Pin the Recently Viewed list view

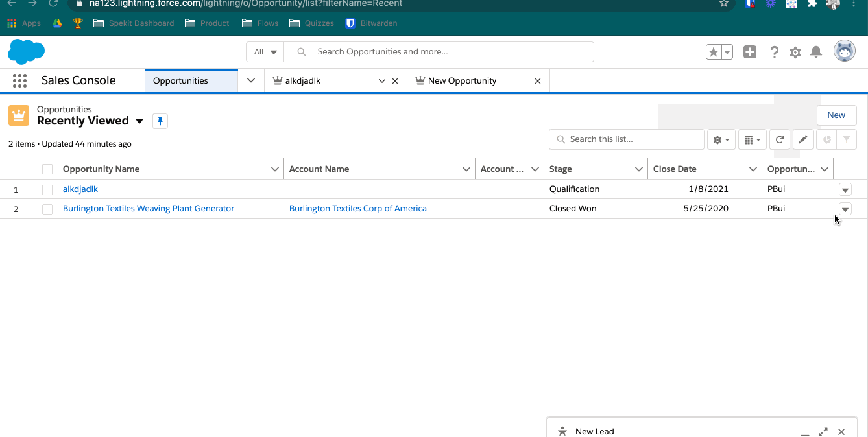coord(160,121)
